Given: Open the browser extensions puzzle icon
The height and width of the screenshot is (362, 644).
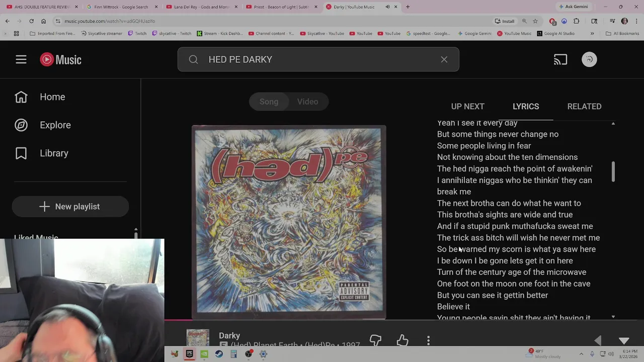Looking at the screenshot, I should point(577,21).
